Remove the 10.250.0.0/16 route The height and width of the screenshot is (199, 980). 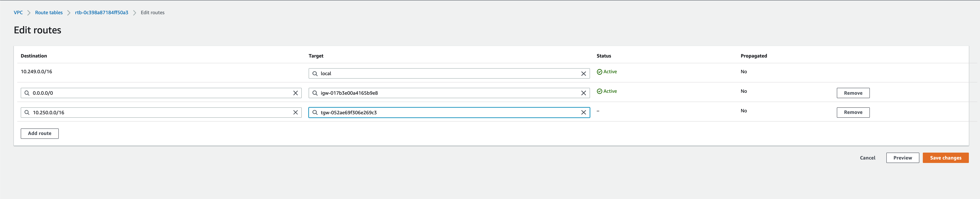pos(853,112)
